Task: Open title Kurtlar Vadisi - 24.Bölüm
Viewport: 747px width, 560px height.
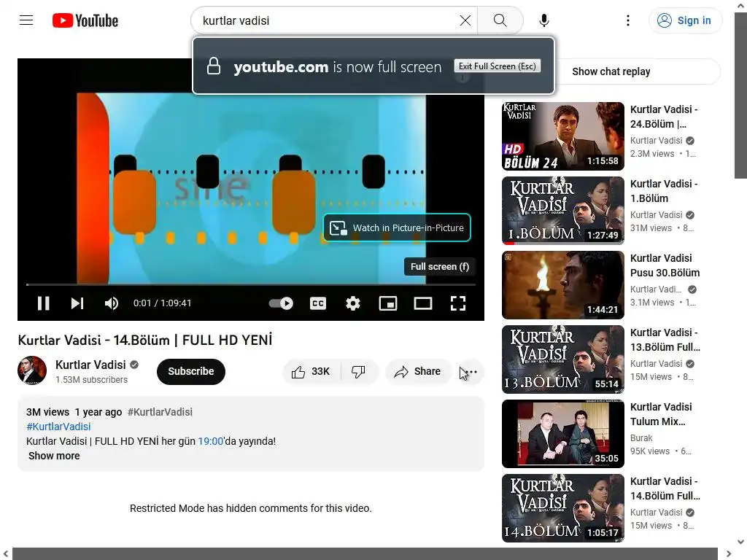Action: tap(664, 117)
